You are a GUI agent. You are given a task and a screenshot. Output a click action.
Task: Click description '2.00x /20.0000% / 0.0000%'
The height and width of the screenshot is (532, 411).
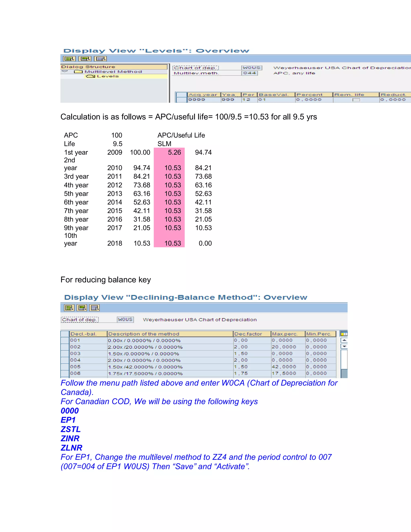[170, 347]
